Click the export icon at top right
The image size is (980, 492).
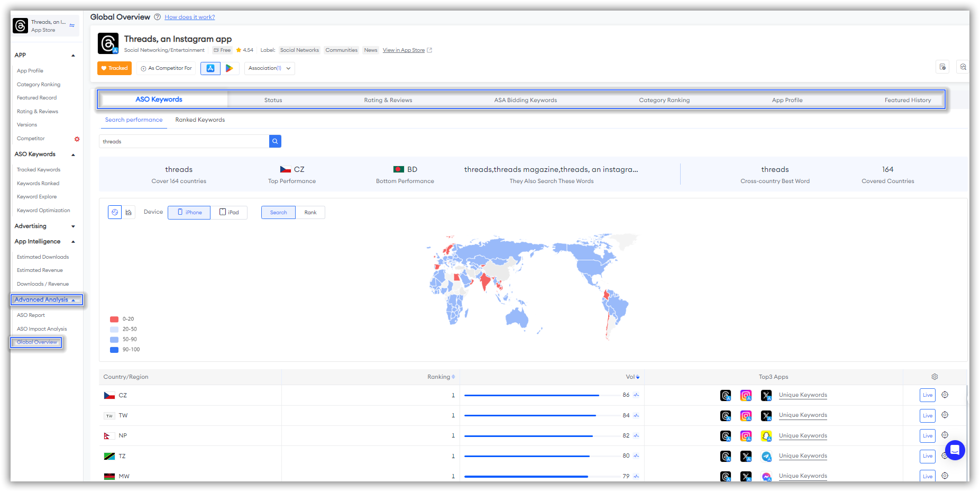(x=942, y=67)
